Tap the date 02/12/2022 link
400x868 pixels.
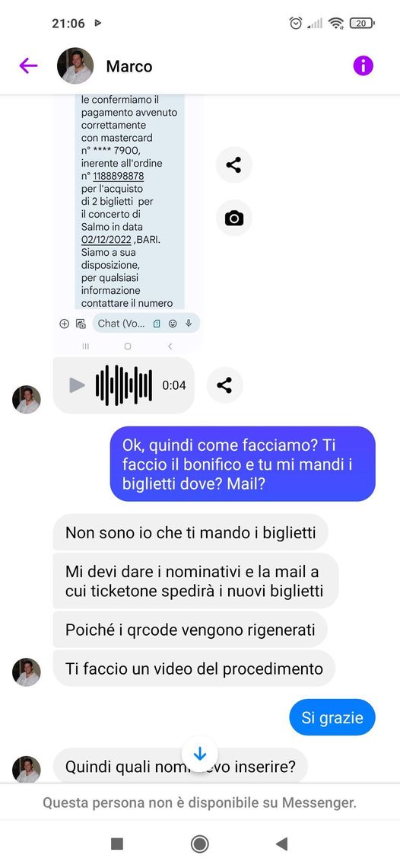click(106, 240)
